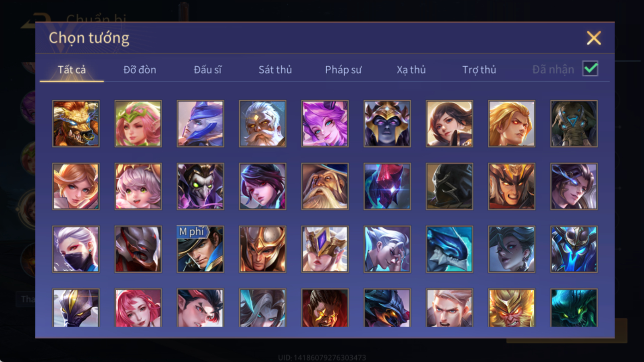Pick the golden monkey king hero portrait
The width and height of the screenshot is (644, 362).
(x=512, y=308)
